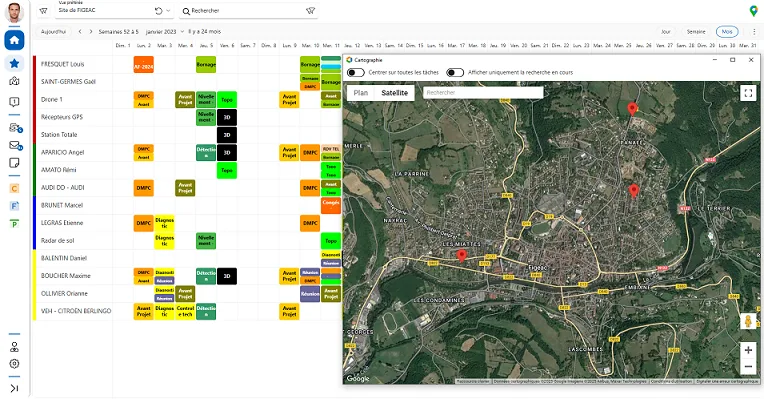This screenshot has height=399, width=764.
Task: Expand the Site de FIGEAC view dropdown
Action: click(x=169, y=11)
